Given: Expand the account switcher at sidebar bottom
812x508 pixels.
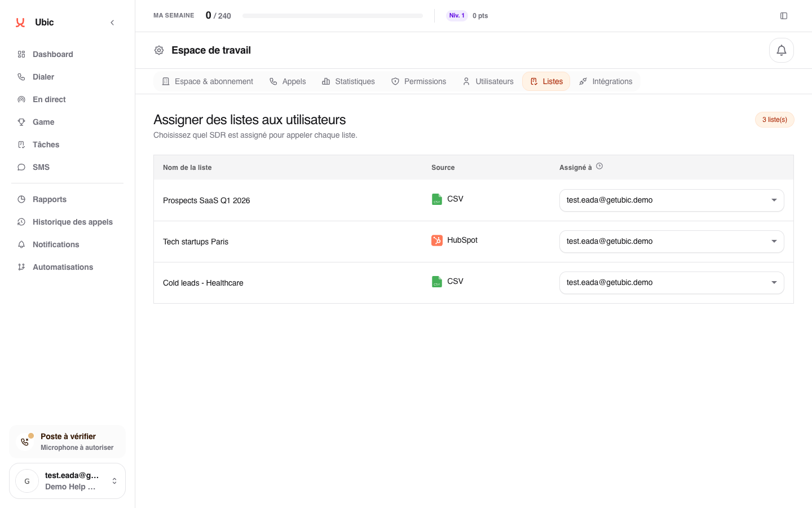Looking at the screenshot, I should pos(67,481).
